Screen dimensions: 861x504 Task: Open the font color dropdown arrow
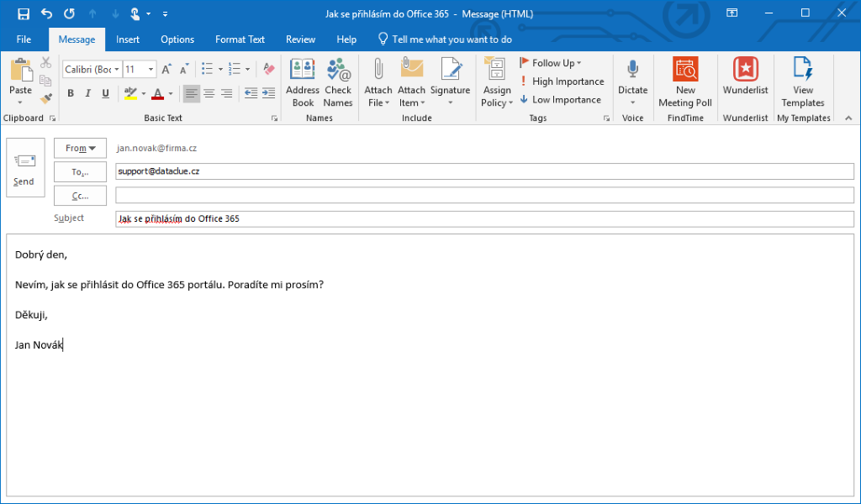coord(171,94)
